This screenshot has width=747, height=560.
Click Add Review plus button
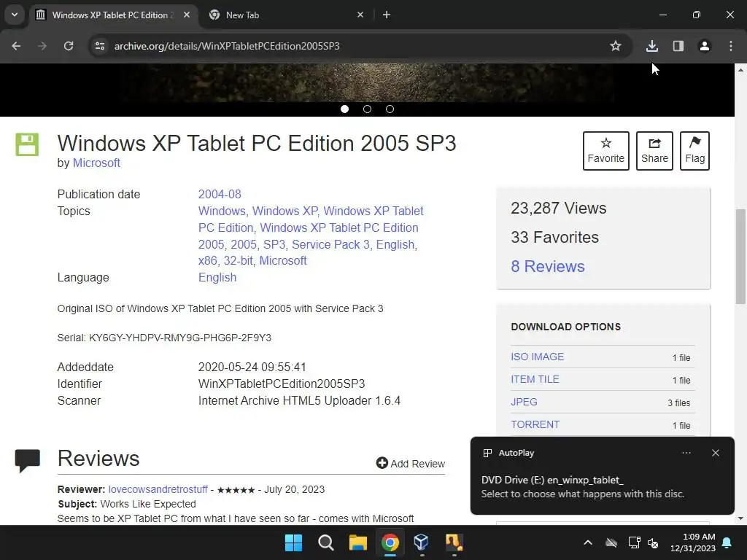coord(410,463)
